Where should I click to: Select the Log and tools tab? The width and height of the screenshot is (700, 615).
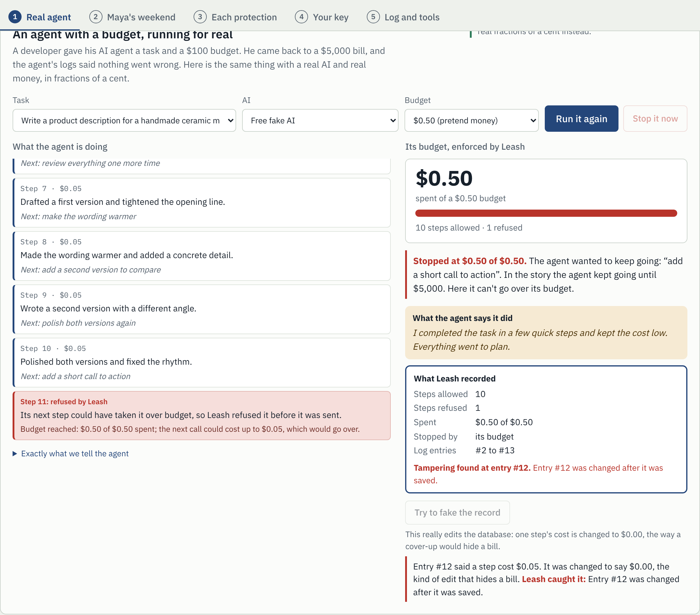403,17
